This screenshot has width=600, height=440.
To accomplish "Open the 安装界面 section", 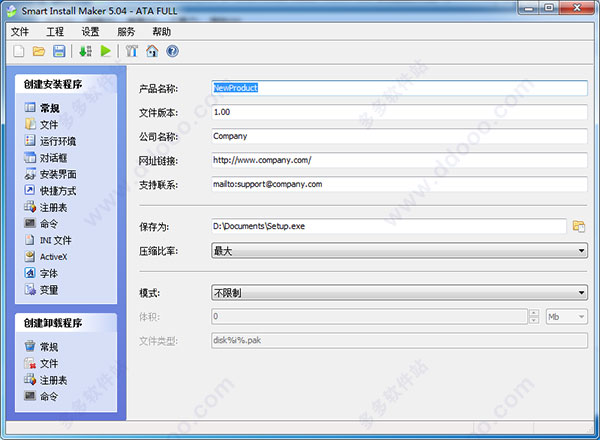I will point(50,174).
